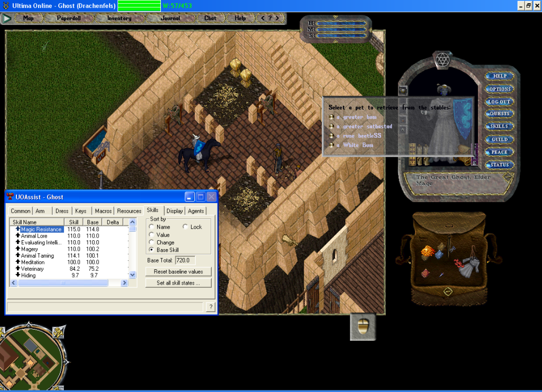Open SKILLS from the paperdoll
This screenshot has height=392, width=542.
[499, 126]
